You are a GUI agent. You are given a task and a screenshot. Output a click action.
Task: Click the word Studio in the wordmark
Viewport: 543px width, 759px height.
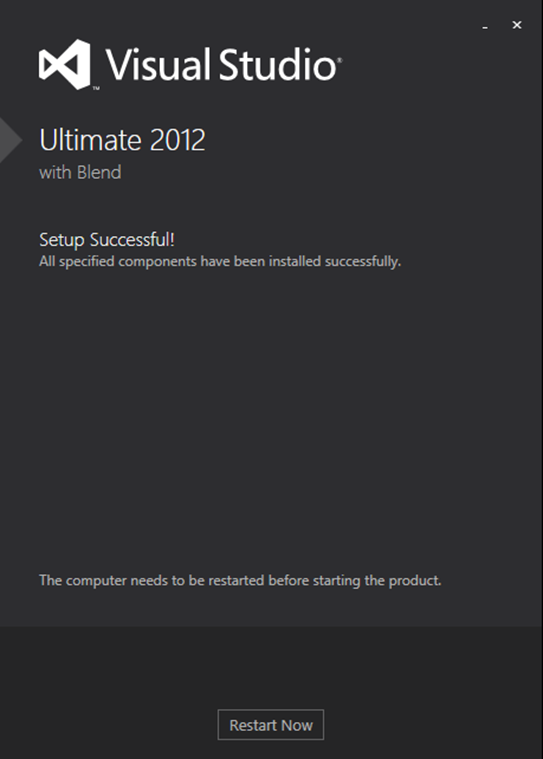pyautogui.click(x=277, y=64)
